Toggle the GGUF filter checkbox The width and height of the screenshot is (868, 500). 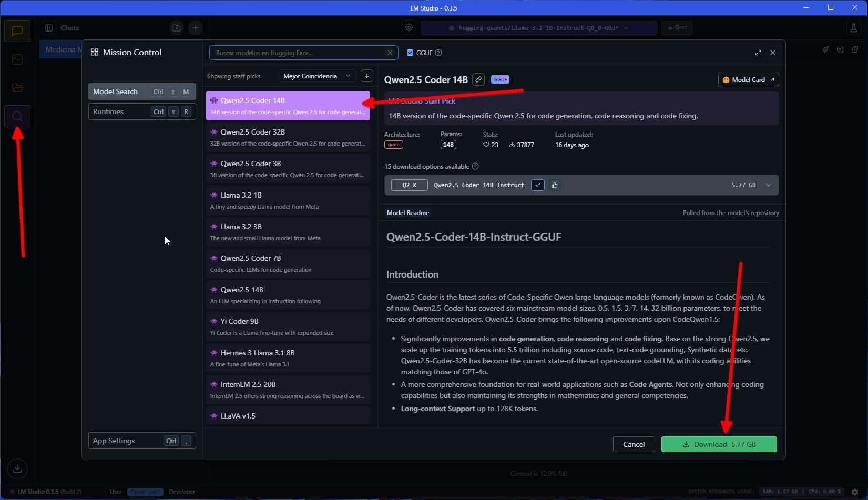coord(410,53)
